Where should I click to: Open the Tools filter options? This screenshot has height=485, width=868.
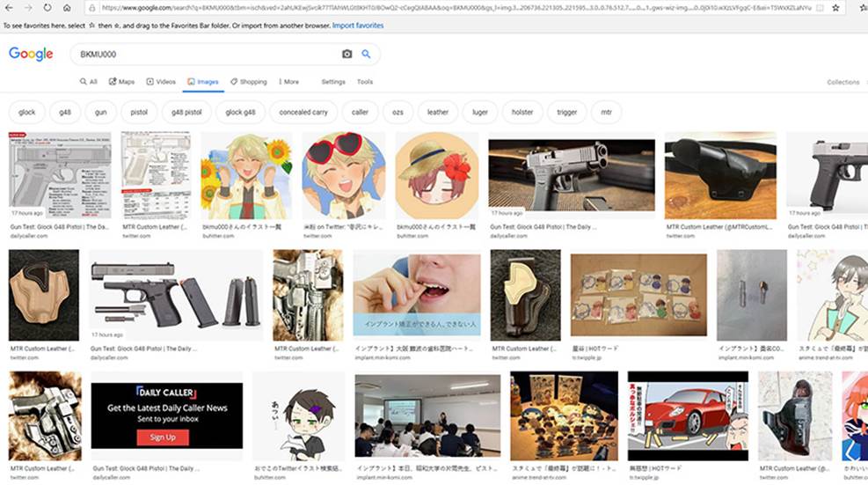pos(365,82)
